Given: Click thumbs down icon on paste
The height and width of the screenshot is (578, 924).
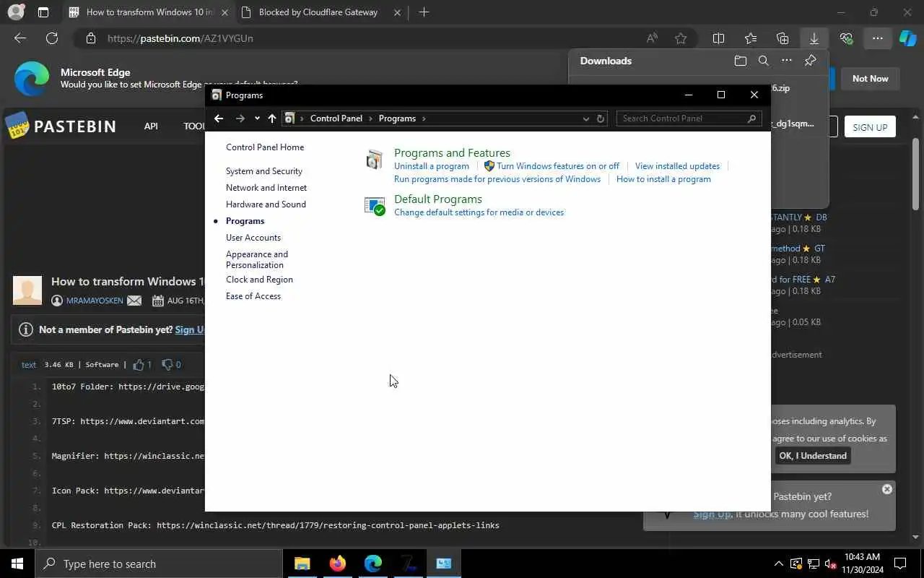Looking at the screenshot, I should point(167,364).
